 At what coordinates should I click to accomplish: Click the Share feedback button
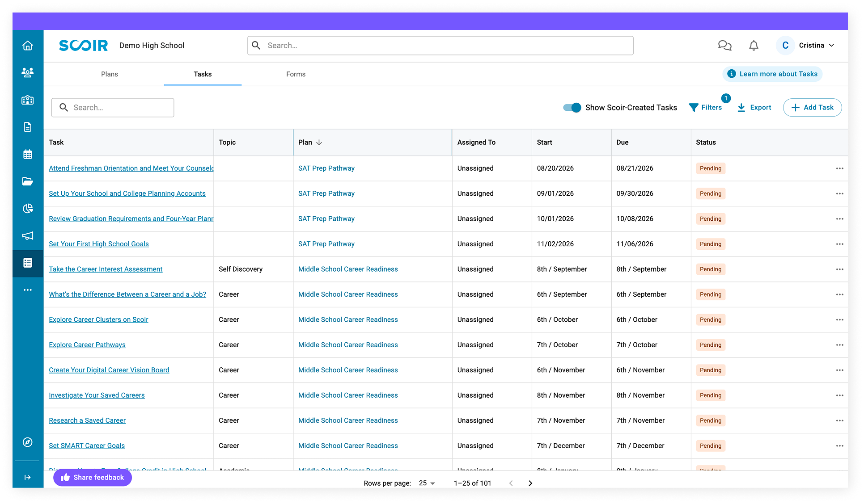coord(92,477)
